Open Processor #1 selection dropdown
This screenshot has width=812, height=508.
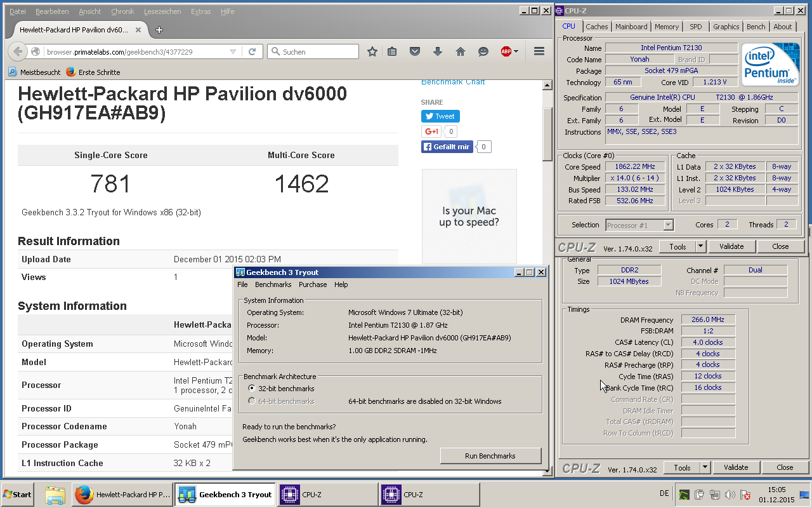click(639, 225)
